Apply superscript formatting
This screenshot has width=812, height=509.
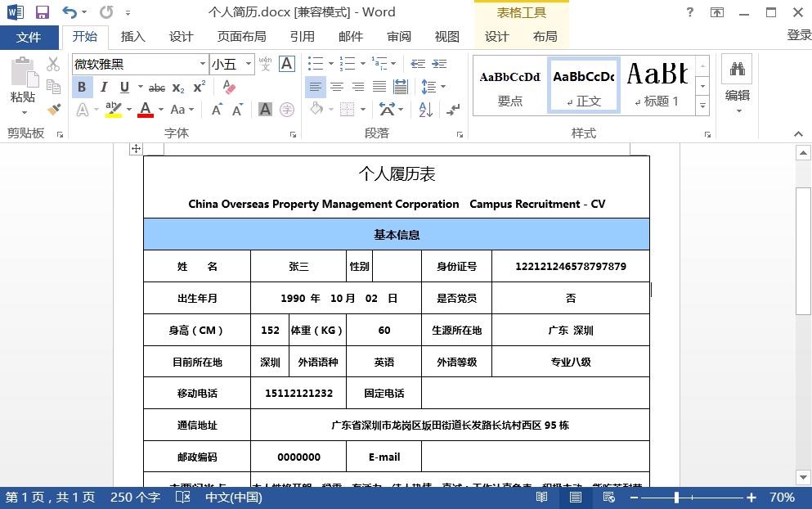tap(200, 88)
